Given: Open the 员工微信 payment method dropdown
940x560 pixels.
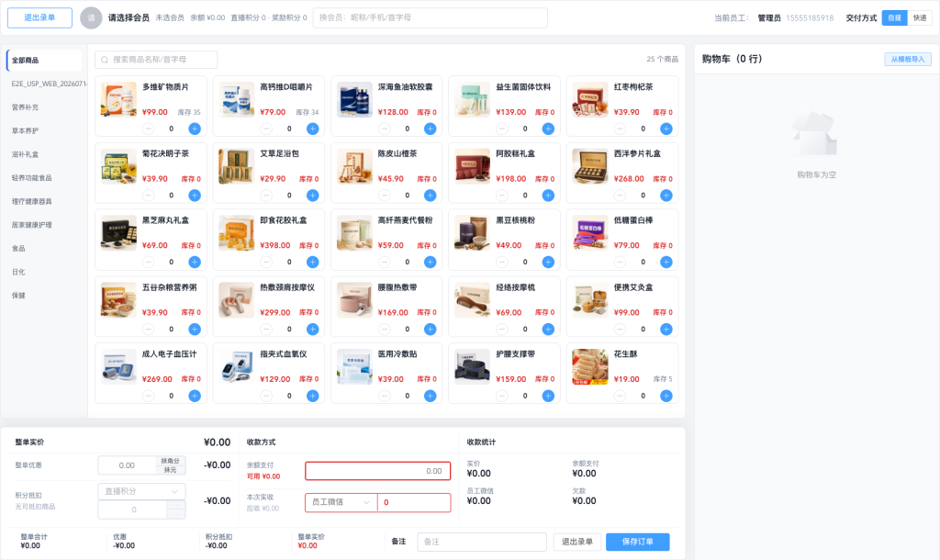Looking at the screenshot, I should (x=341, y=502).
